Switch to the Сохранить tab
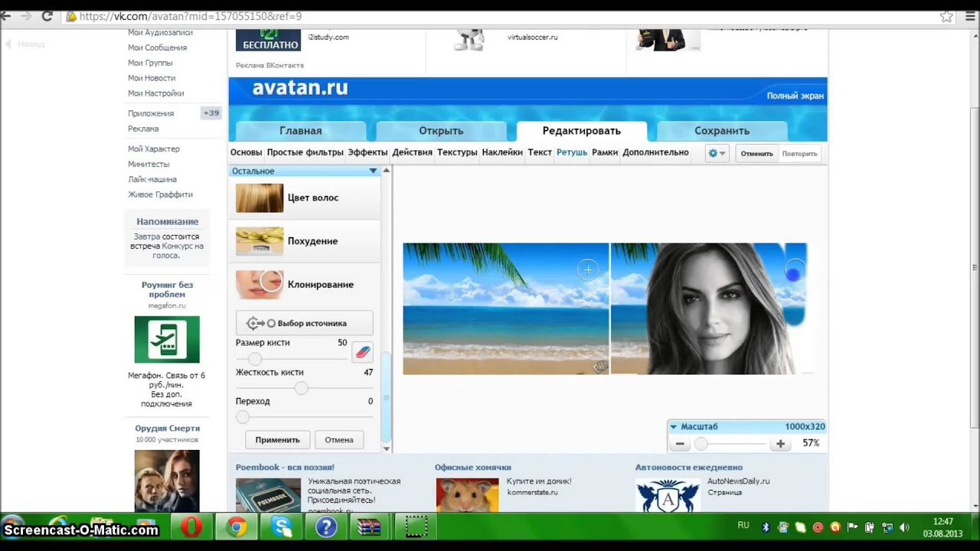980x551 pixels. pos(722,131)
